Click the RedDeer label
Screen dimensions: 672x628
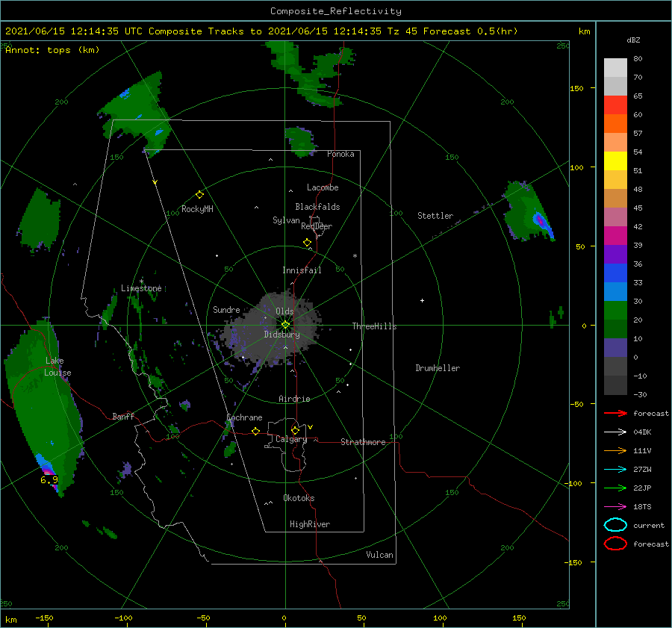tap(317, 226)
